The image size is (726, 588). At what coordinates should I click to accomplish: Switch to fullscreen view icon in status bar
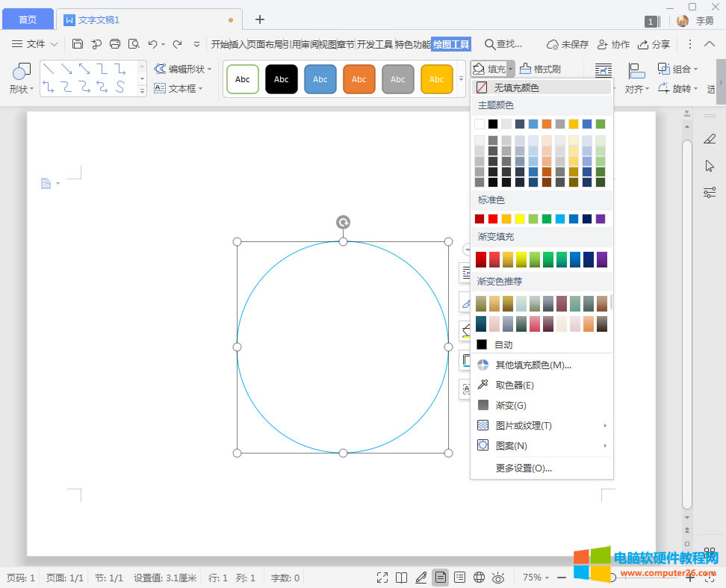[x=382, y=578]
